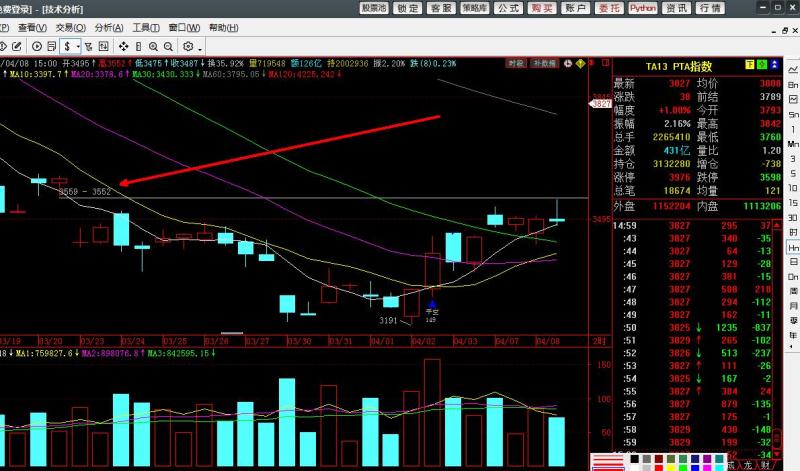Click the 公式 button
The width and height of the screenshot is (800, 471).
pos(509,8)
